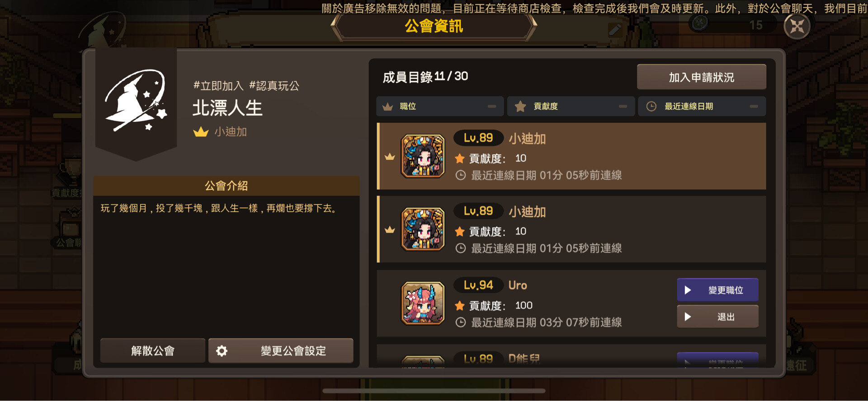Select the highlighted 小迪加 member row

pos(571,156)
